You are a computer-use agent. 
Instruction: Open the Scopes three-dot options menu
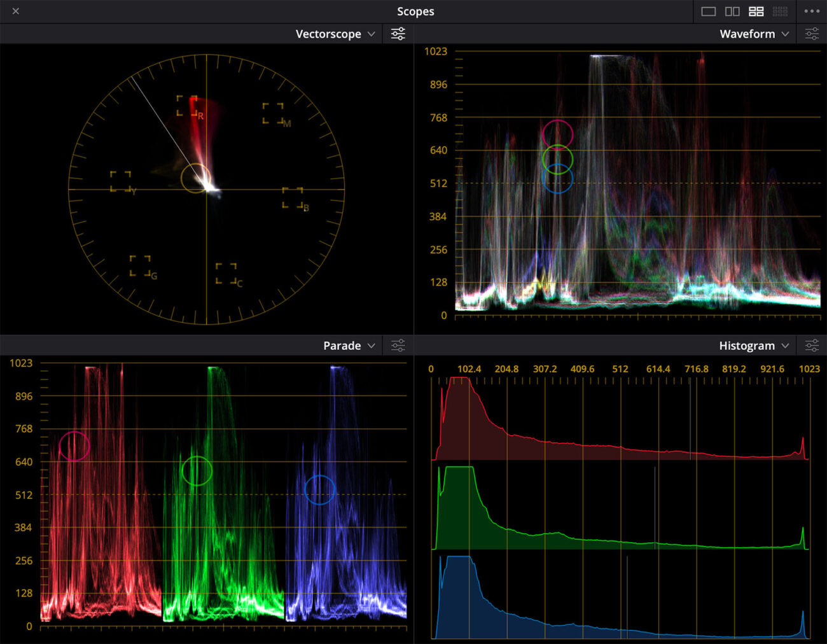point(812,11)
